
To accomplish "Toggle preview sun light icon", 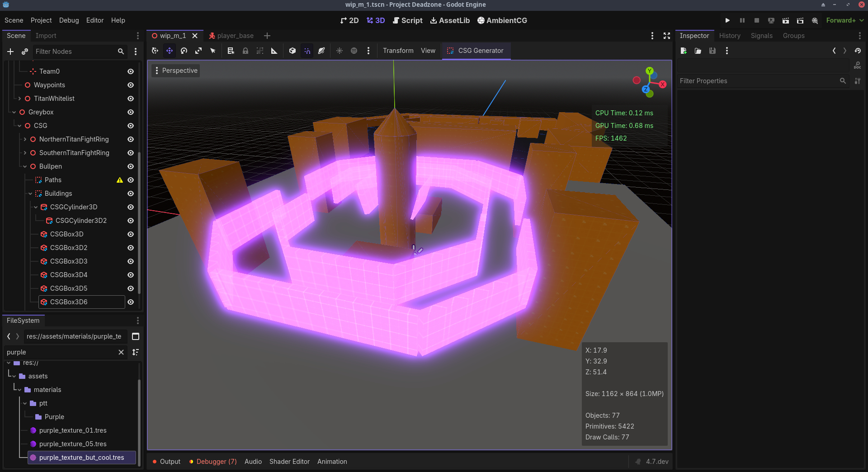I will (x=340, y=51).
